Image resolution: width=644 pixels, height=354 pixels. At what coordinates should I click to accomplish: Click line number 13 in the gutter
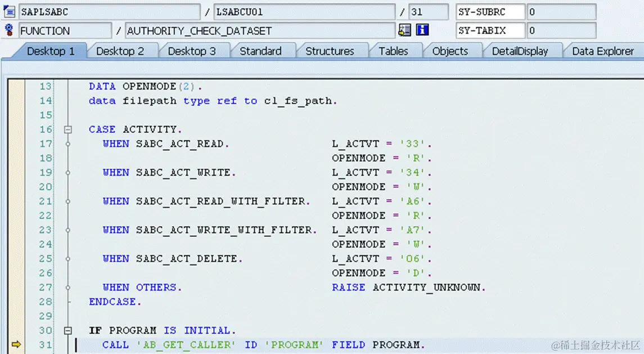(46, 86)
